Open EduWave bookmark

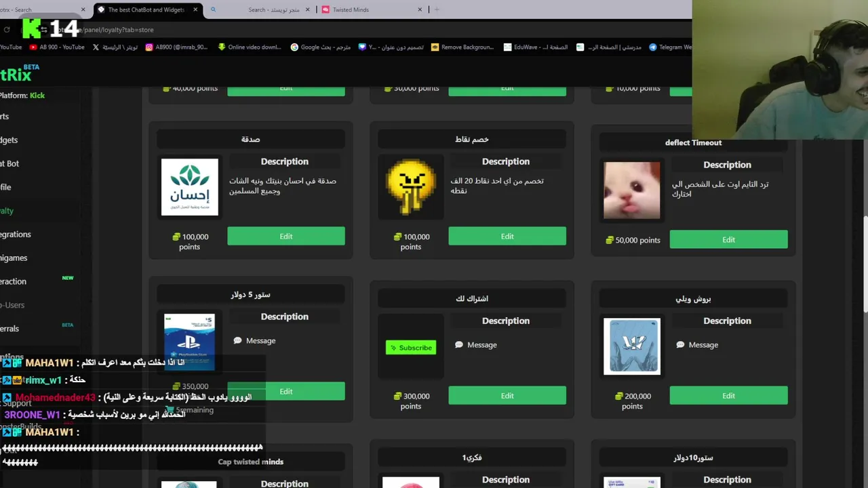pos(536,47)
